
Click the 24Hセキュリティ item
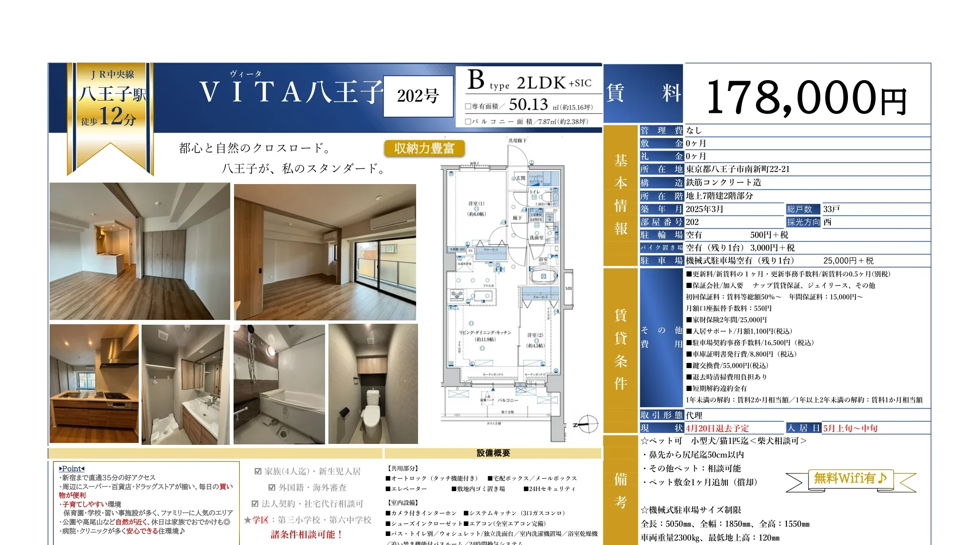coord(550,489)
